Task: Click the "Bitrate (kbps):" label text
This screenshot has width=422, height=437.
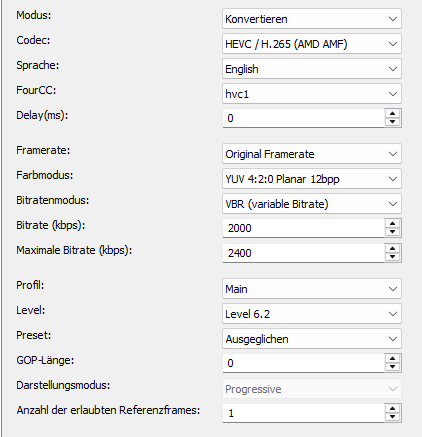Action: pyautogui.click(x=51, y=225)
